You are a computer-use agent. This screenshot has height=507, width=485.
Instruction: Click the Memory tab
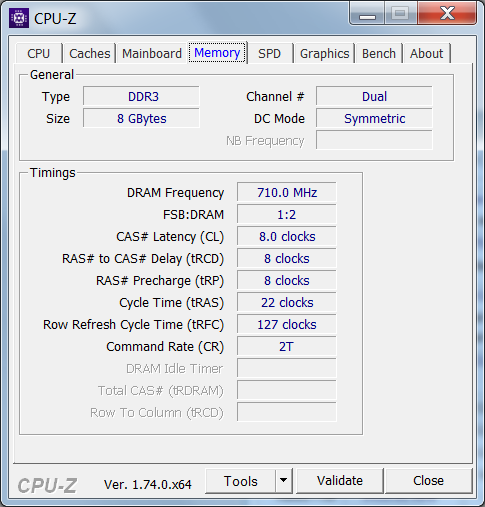click(217, 53)
